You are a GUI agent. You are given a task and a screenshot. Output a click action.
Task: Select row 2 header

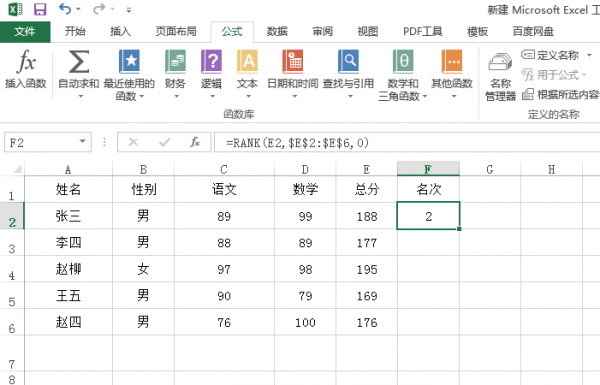click(x=12, y=216)
